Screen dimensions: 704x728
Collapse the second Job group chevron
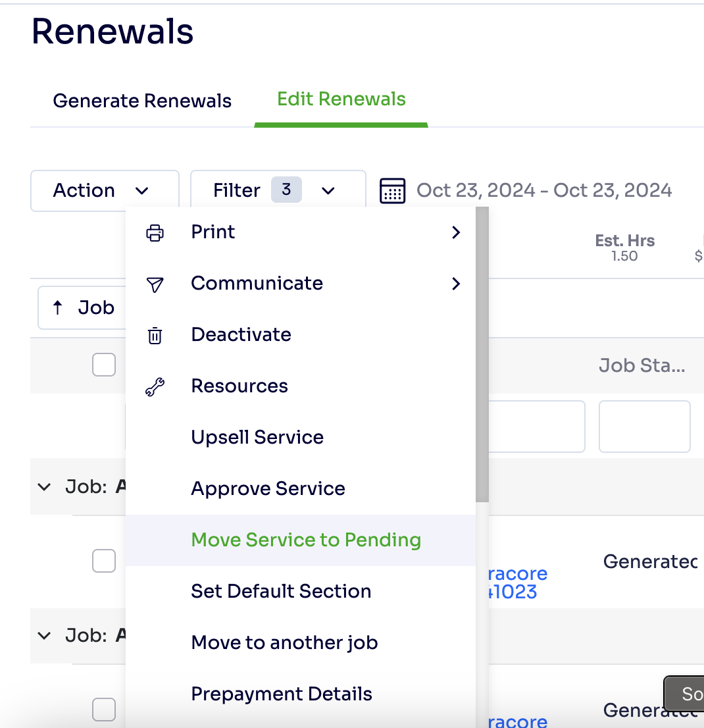(x=44, y=636)
